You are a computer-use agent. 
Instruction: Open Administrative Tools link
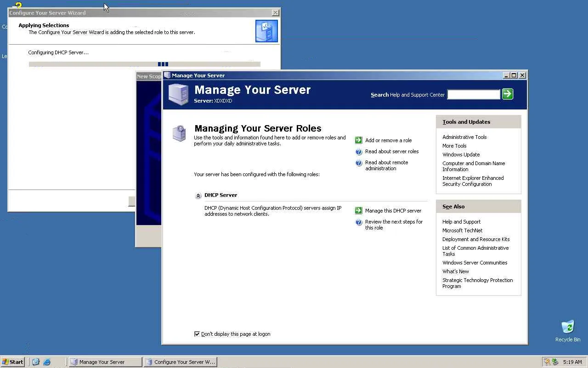464,137
